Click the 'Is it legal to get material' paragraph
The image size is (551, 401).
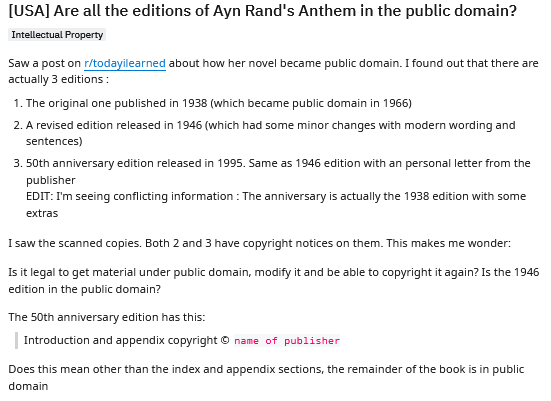pos(274,280)
